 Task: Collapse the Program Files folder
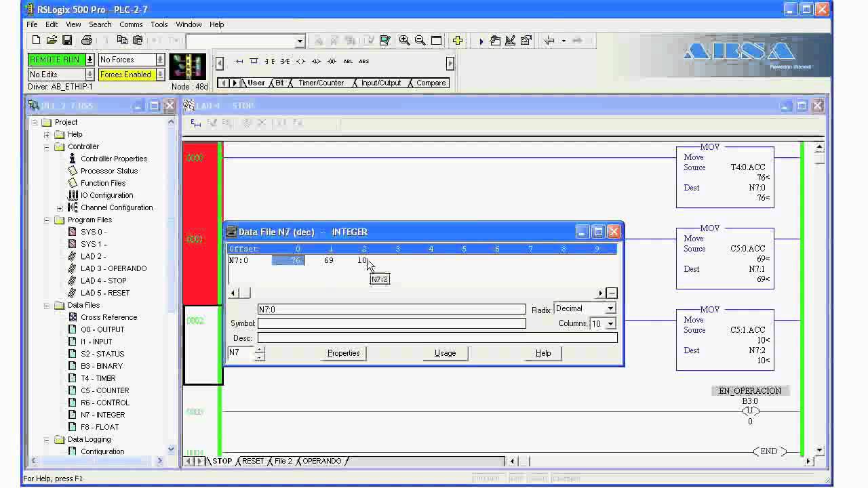[x=47, y=220]
